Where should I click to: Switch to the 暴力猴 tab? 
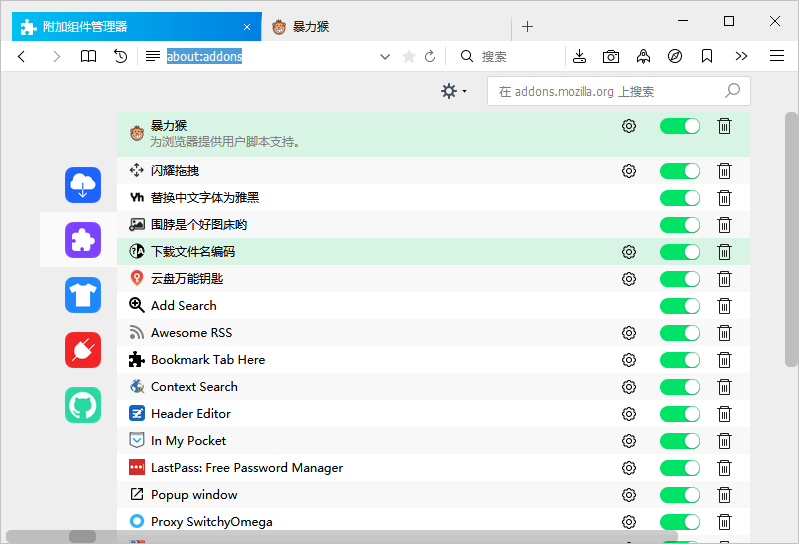point(386,26)
